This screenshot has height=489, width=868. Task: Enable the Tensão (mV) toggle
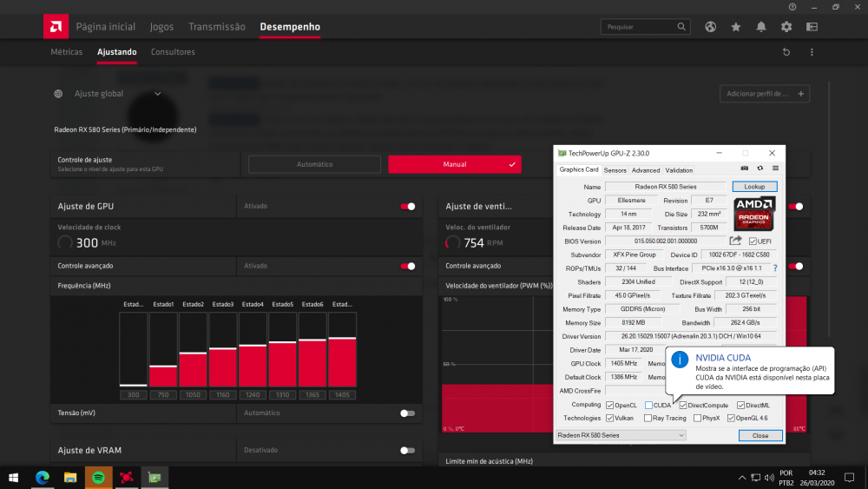click(x=407, y=413)
